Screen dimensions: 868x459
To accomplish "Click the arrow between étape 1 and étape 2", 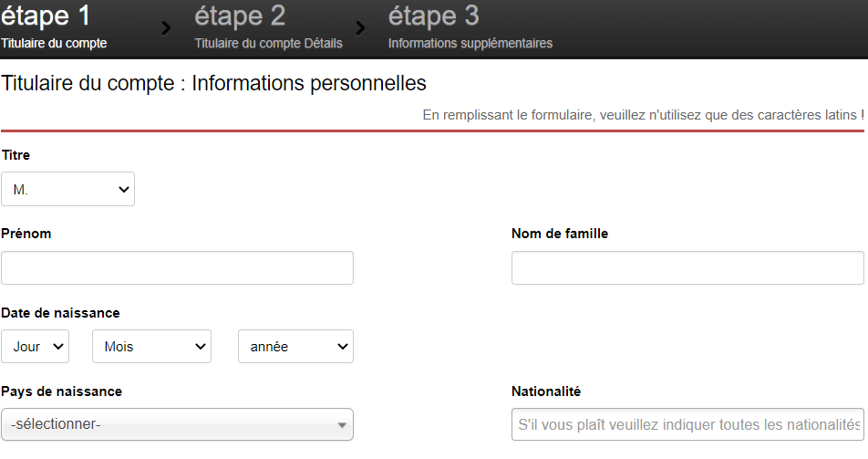I will tap(165, 27).
